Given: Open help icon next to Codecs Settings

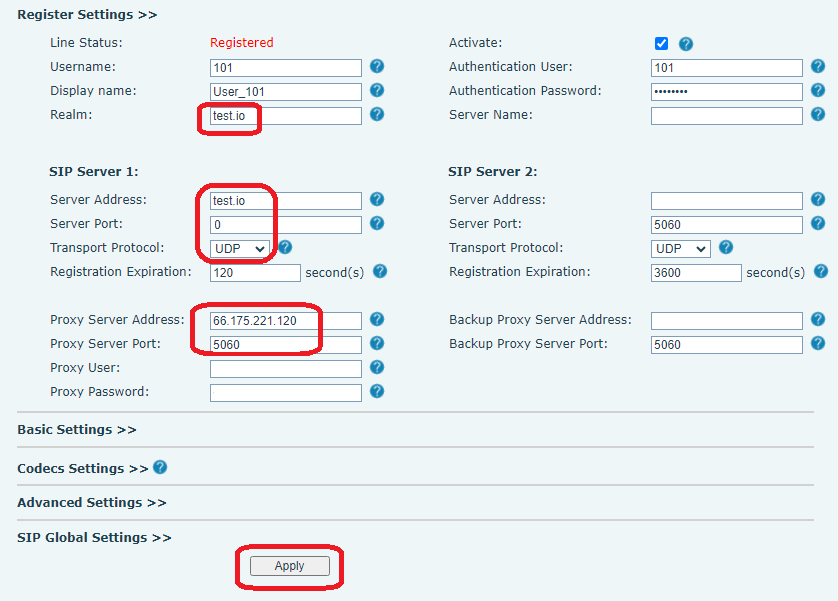Looking at the screenshot, I should tap(160, 468).
